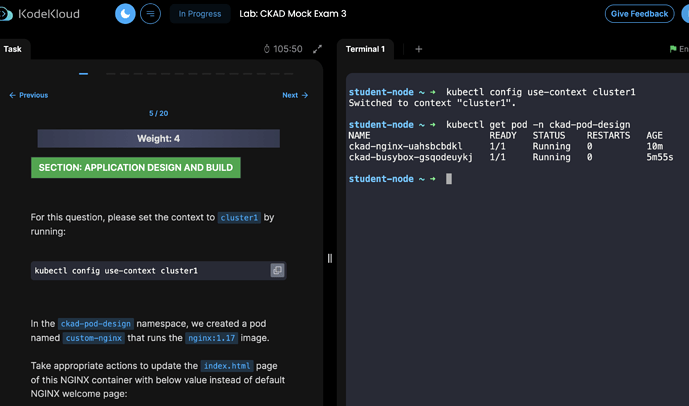Select the Terminal 1 tab
Image resolution: width=689 pixels, height=406 pixels.
(365, 49)
